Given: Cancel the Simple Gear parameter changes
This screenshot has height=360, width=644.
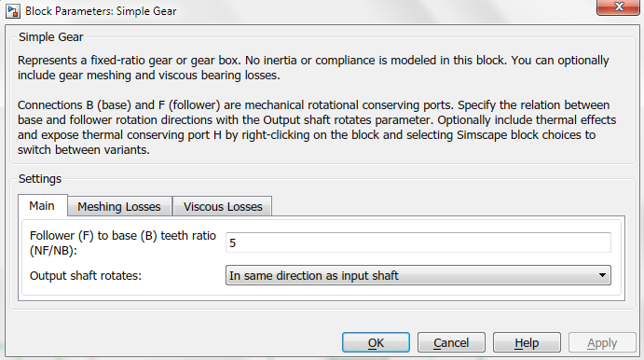Looking at the screenshot, I should [451, 342].
